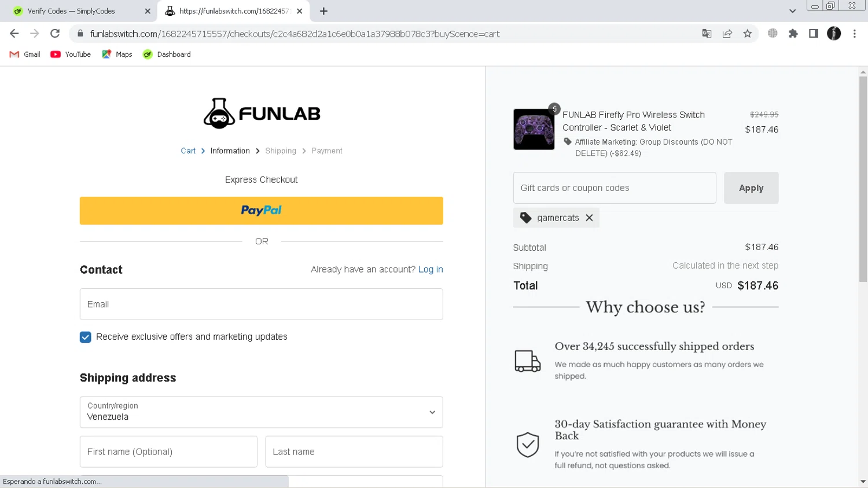
Task: Click the FUNLAB Firefly Pro Wireless Switch Controller title
Action: coord(634,121)
